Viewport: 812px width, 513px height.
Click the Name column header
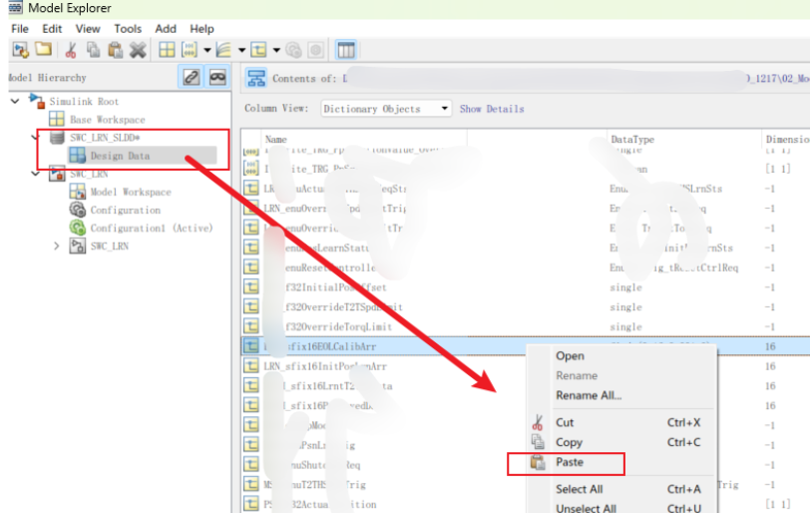tap(276, 140)
